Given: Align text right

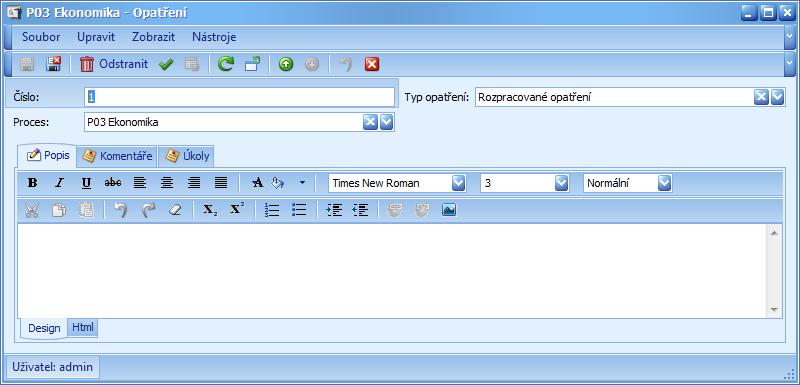Looking at the screenshot, I should click(x=194, y=183).
